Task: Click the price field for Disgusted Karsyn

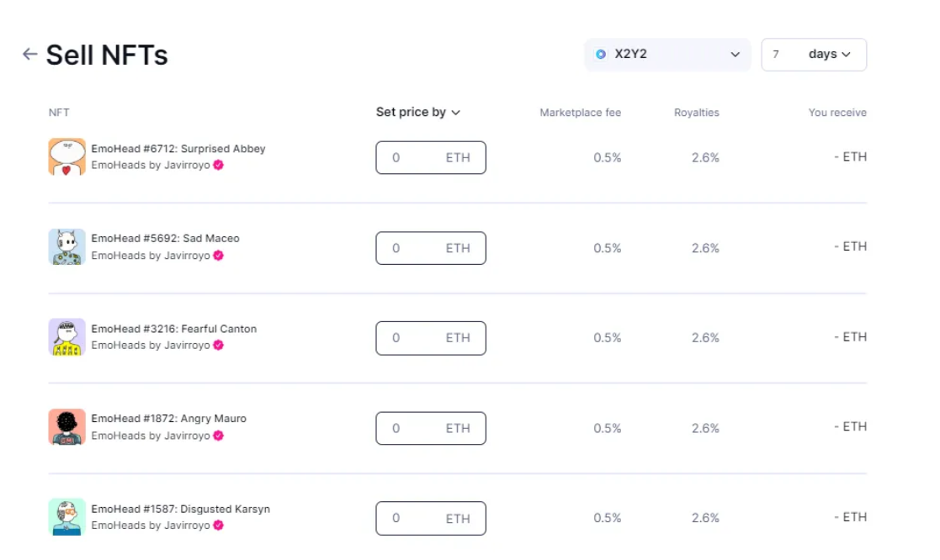Action: click(x=431, y=519)
